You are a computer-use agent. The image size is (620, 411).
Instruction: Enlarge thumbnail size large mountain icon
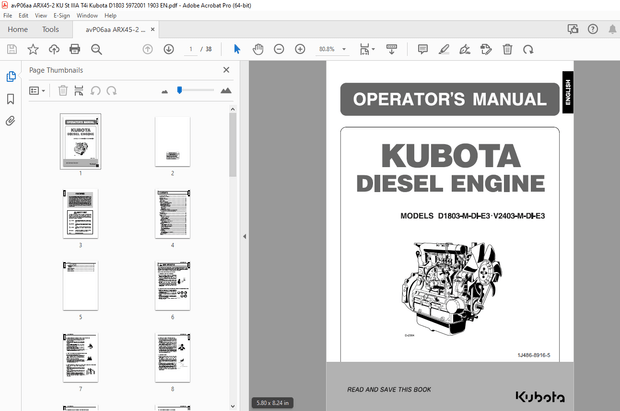point(226,91)
